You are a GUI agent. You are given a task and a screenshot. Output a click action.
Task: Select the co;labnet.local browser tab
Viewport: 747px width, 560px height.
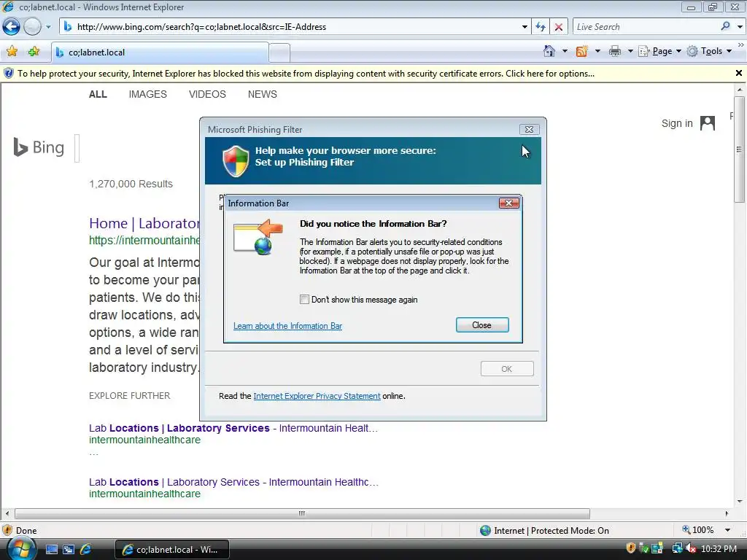coord(160,52)
